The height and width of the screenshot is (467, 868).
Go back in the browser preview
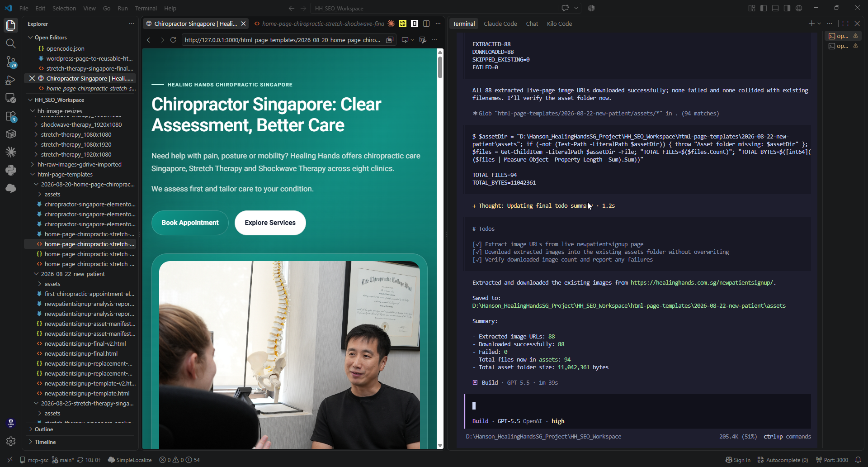(x=150, y=40)
